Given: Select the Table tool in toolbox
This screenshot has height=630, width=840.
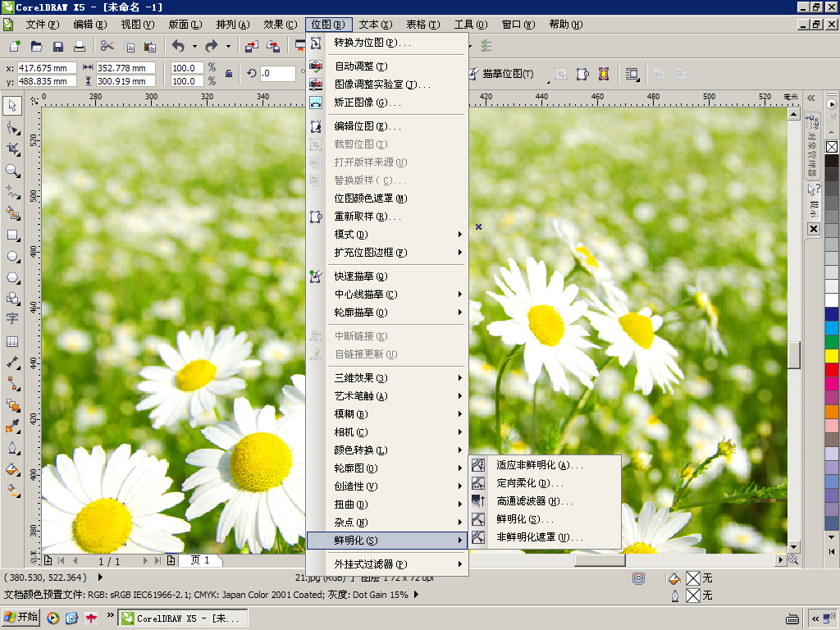Looking at the screenshot, I should click(12, 341).
